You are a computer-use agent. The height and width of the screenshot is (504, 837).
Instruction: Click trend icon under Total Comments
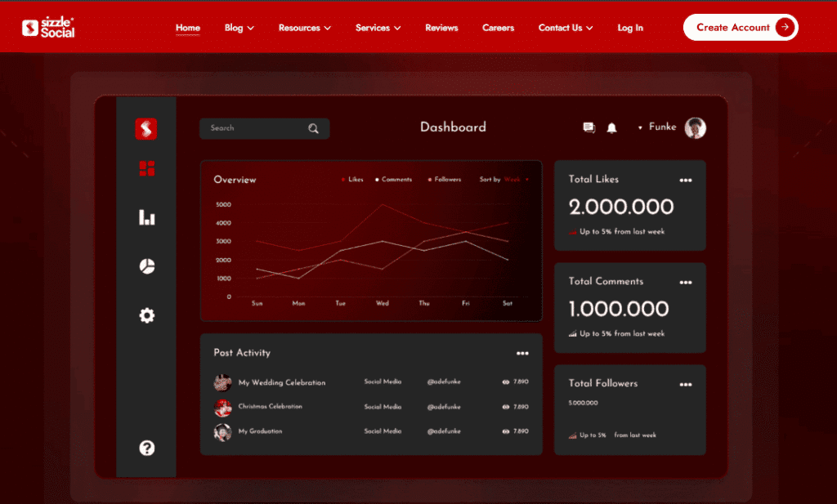(x=572, y=333)
